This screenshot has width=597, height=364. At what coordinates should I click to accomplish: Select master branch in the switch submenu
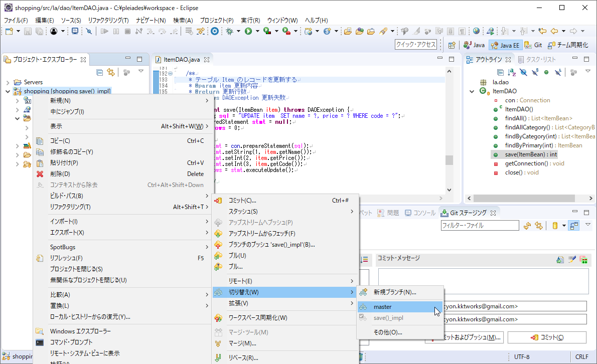(383, 306)
